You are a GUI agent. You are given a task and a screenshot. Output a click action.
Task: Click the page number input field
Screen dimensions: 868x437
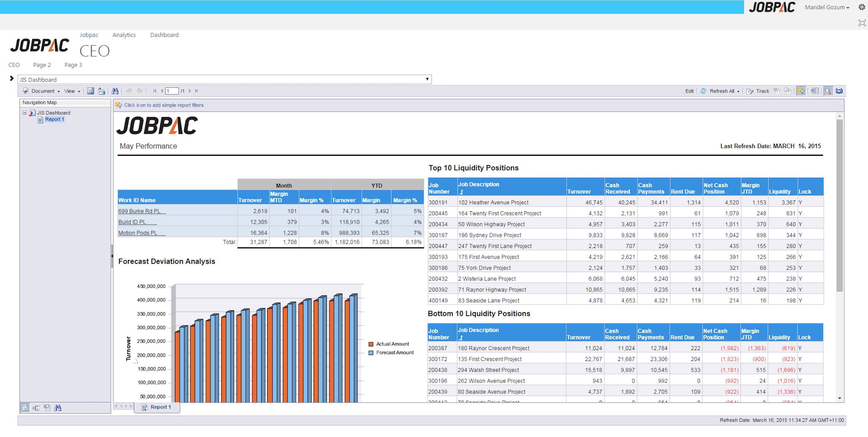pos(172,91)
